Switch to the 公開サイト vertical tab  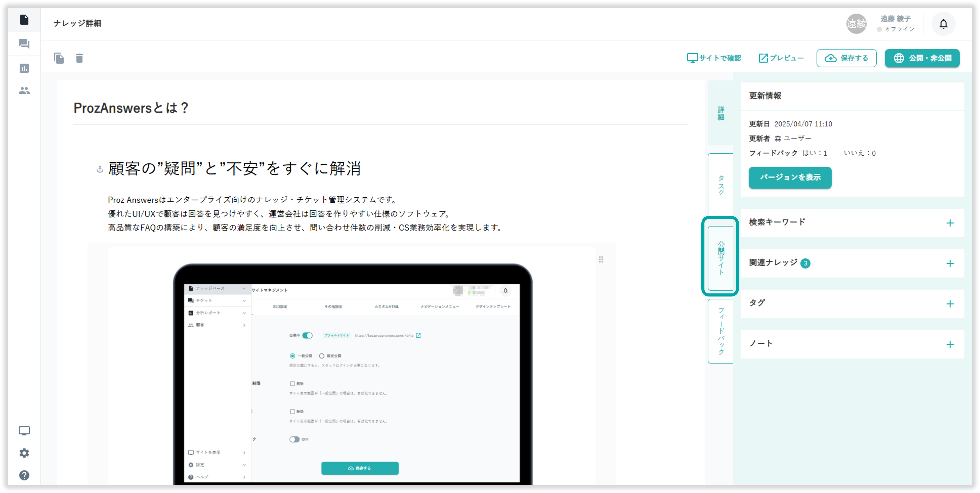click(x=721, y=258)
